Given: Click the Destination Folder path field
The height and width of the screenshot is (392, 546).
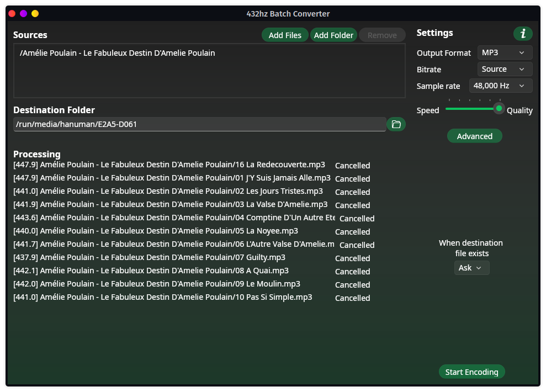Looking at the screenshot, I should 199,124.
